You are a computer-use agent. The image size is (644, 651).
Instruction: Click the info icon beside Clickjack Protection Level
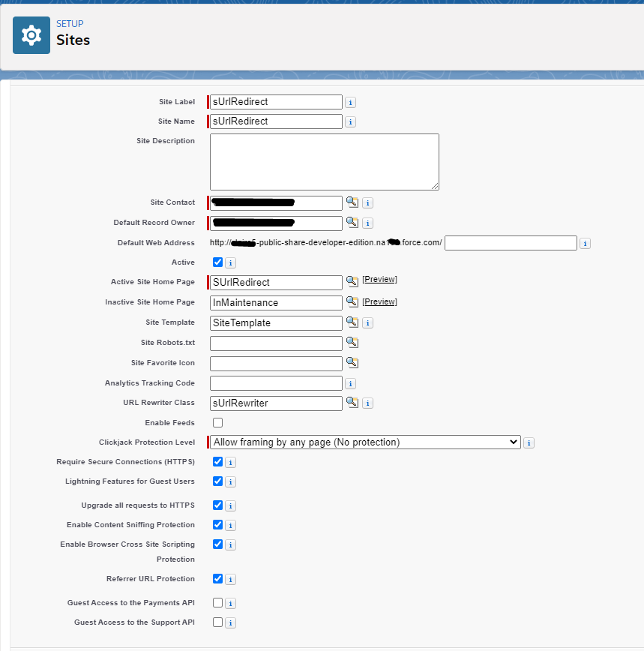tap(529, 442)
